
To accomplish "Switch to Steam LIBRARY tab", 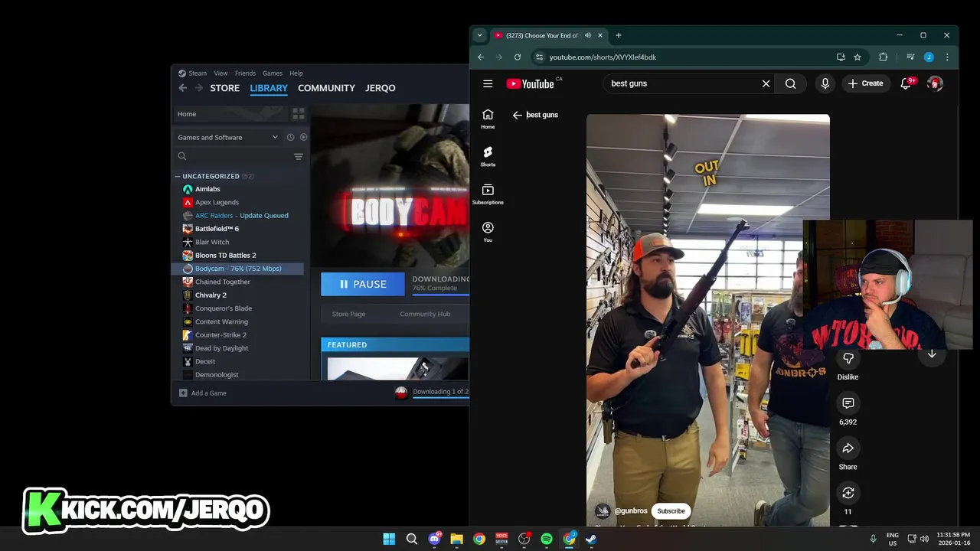I will pos(269,88).
